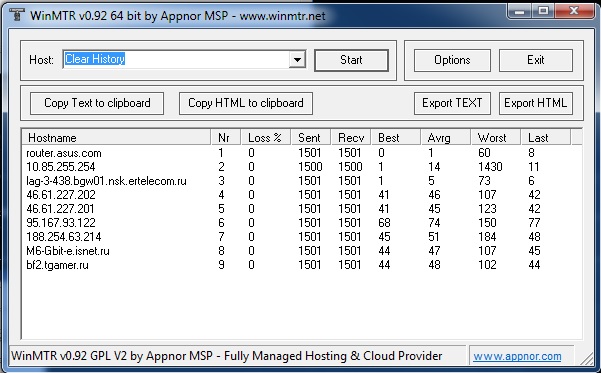Close the WinMTR window
Image resolution: width=601 pixels, height=373 pixels.
click(x=574, y=11)
